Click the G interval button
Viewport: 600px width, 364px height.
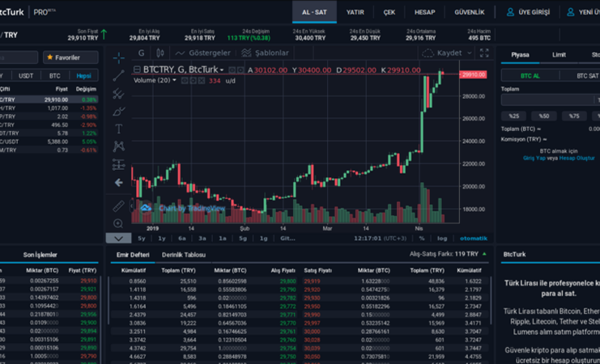tap(142, 53)
